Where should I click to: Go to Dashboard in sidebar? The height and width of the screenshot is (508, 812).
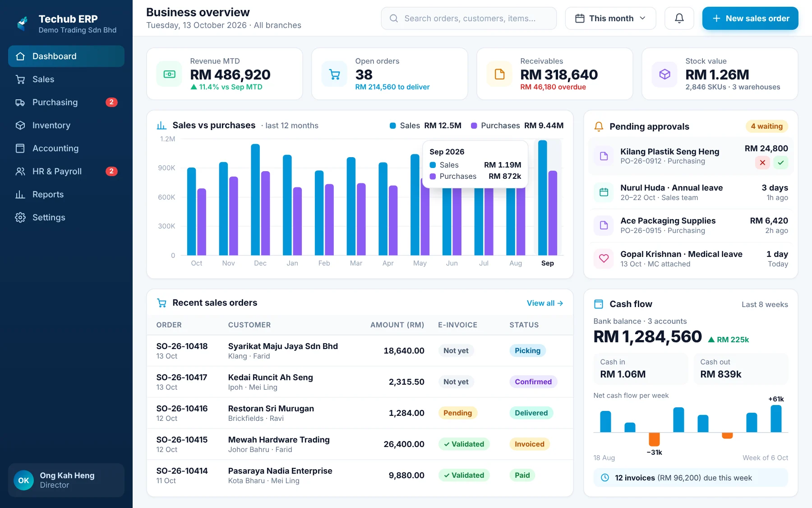[66, 56]
